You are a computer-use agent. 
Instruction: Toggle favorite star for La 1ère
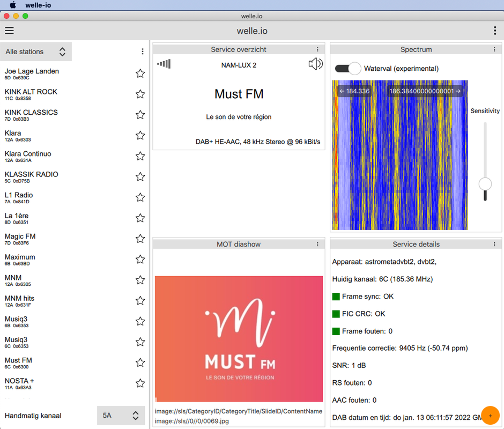pyautogui.click(x=140, y=218)
